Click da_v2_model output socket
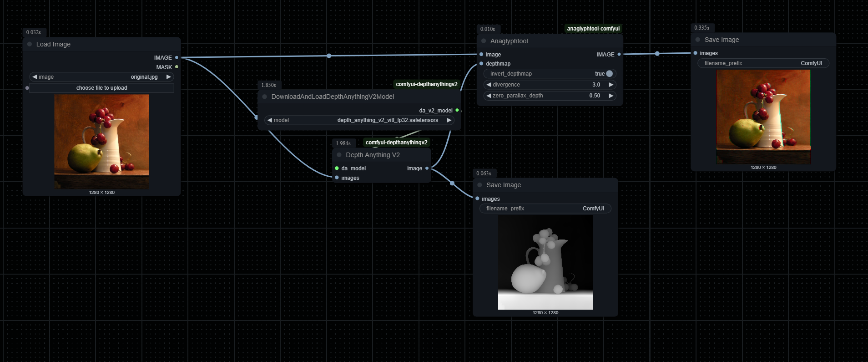Viewport: 868px width, 362px height. pos(457,110)
